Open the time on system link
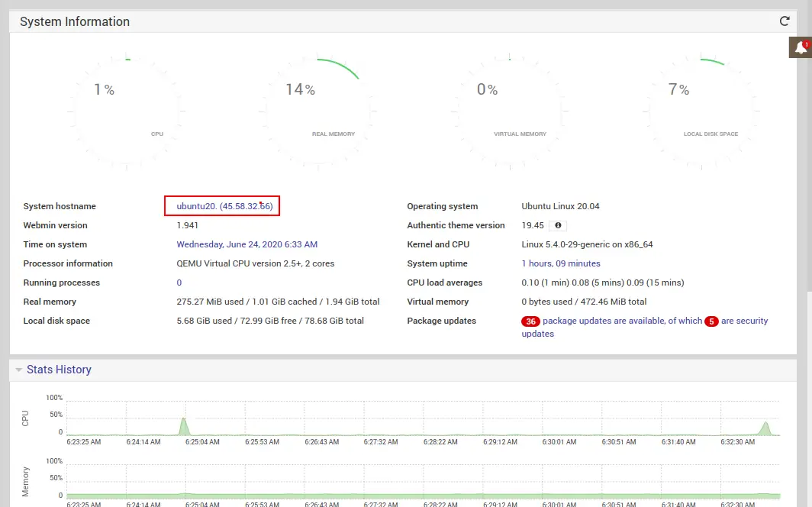812x507 pixels. 247,244
